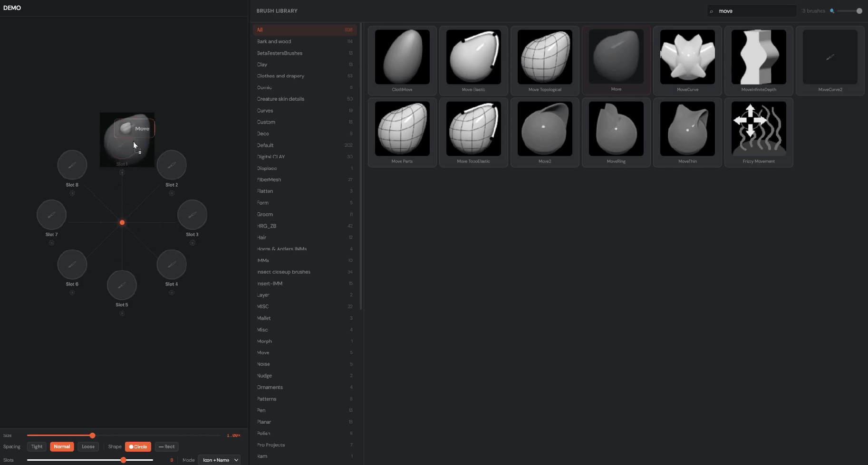
Task: Switch slot shape to Circle
Action: pyautogui.click(x=138, y=446)
